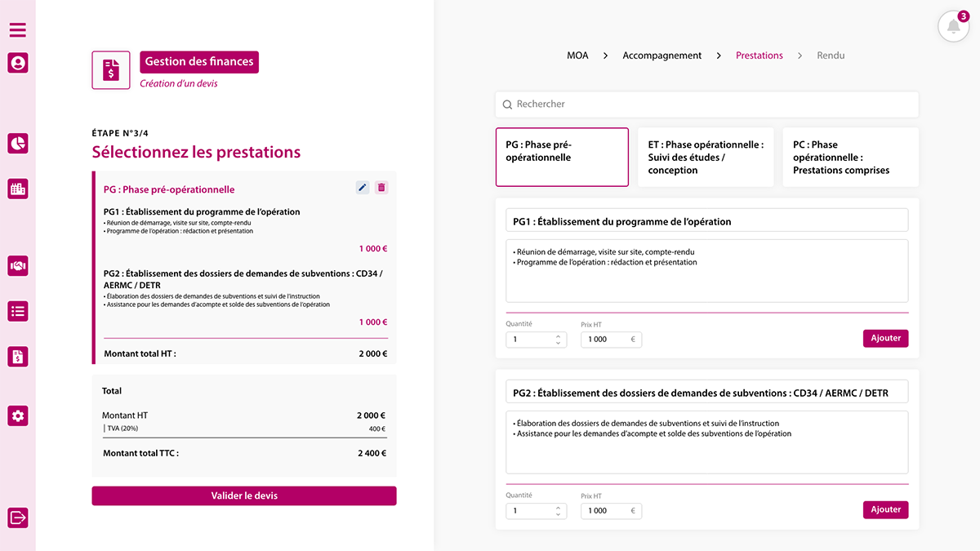Click the logout icon at sidebar bottom

tap(17, 517)
